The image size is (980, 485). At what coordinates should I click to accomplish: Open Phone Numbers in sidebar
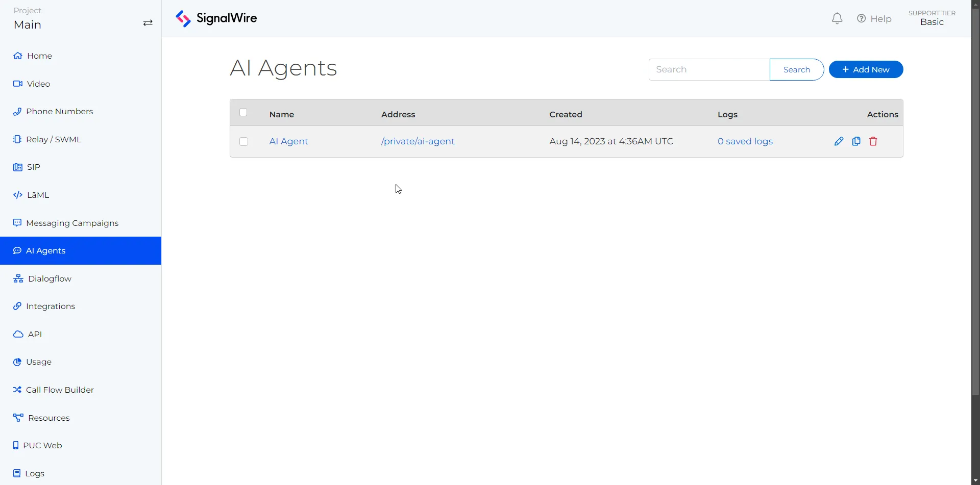(60, 111)
